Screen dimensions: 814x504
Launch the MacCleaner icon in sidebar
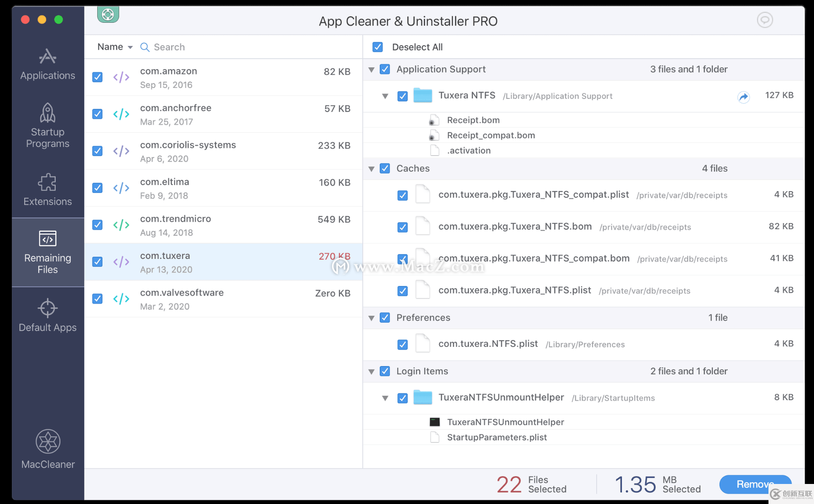tap(48, 442)
